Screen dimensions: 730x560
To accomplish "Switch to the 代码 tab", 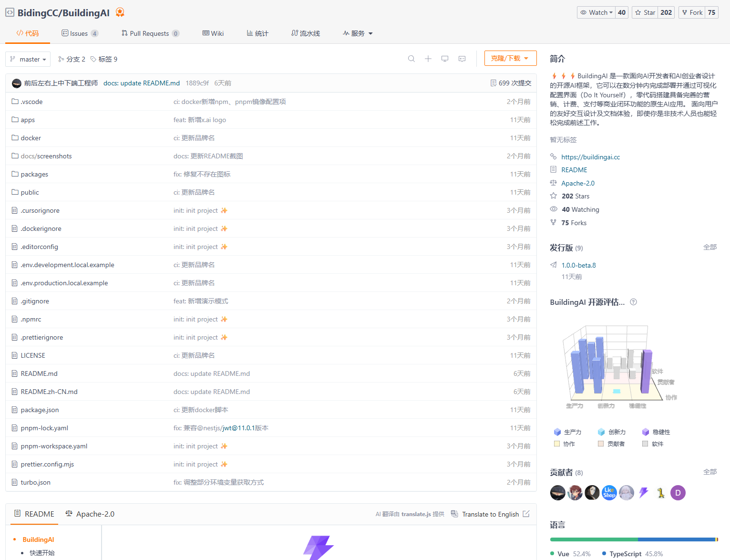I will tap(28, 33).
